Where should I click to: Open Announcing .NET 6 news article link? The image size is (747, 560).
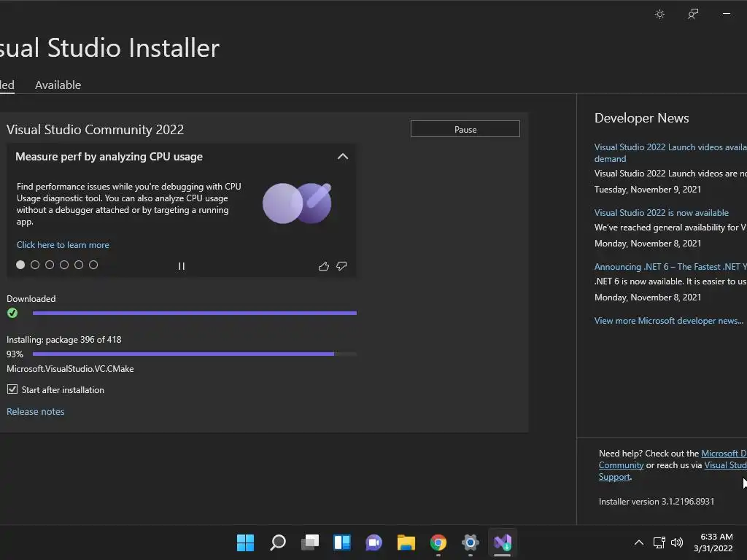click(x=670, y=267)
